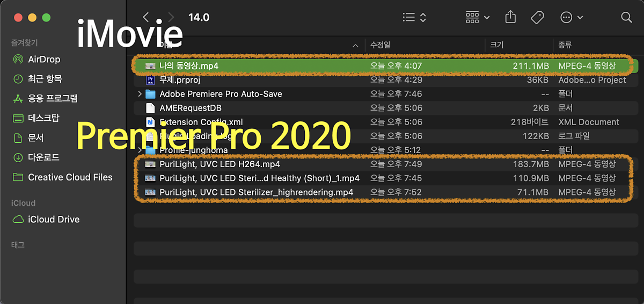
Task: Click the 218바이트 size cell
Action: (x=530, y=122)
